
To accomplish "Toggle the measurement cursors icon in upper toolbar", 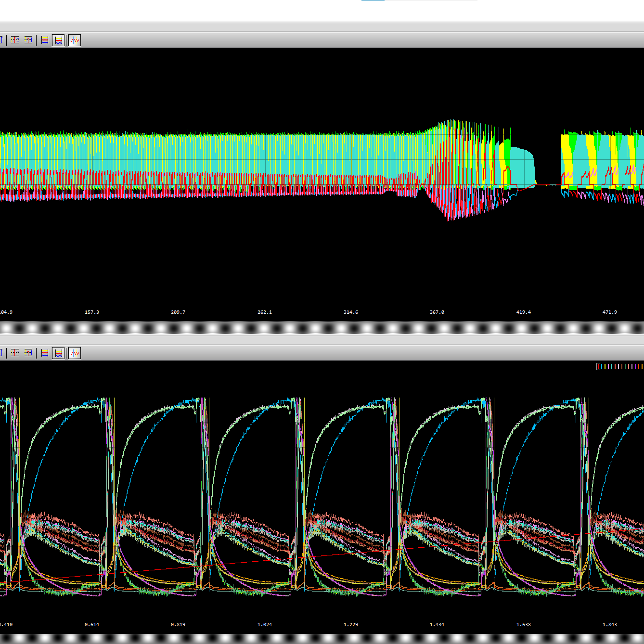I will (x=75, y=40).
